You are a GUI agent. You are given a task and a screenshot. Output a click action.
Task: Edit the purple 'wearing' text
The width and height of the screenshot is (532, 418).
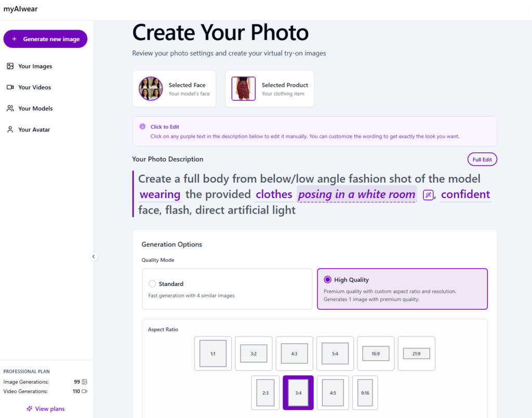coord(160,194)
